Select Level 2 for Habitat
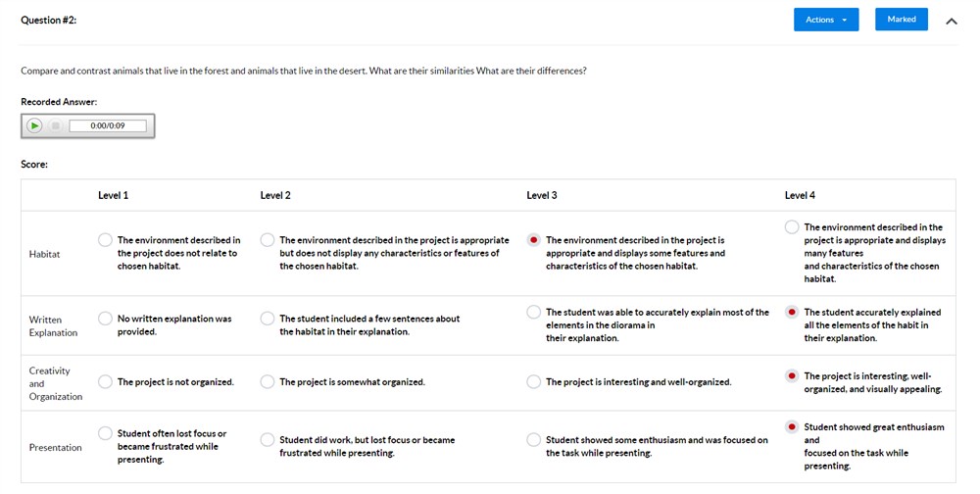Viewport: 980px width, 494px height. (267, 240)
